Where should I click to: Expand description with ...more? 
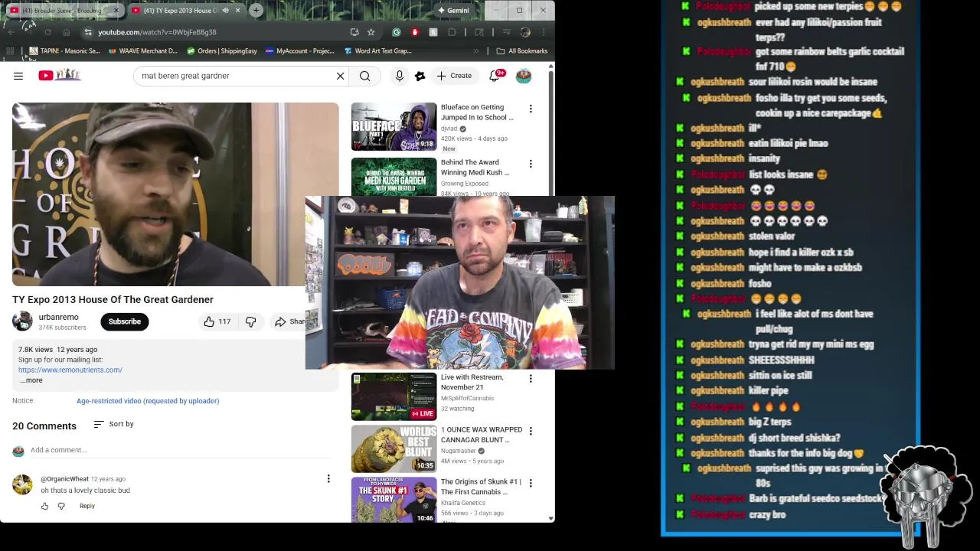[x=31, y=380]
